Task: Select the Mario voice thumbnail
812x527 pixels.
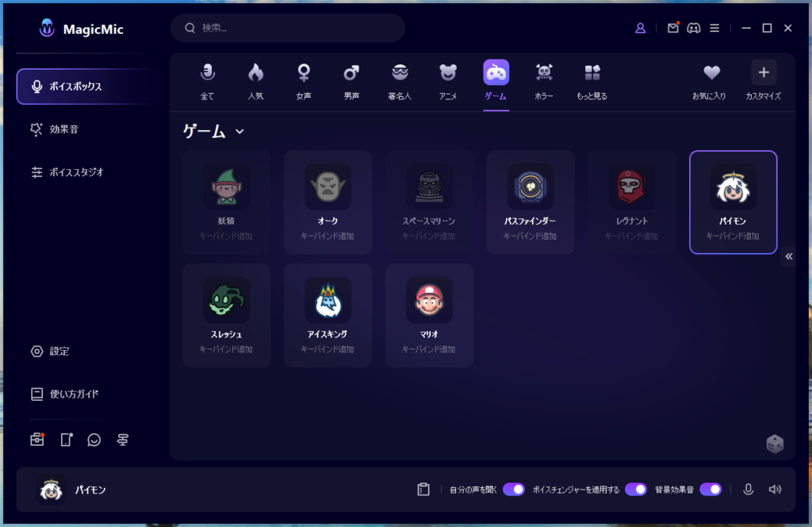Action: coord(429,299)
